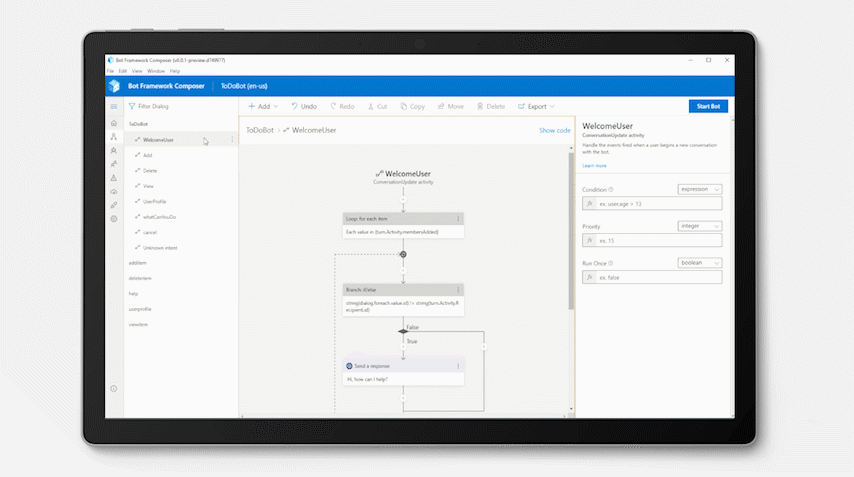
Task: Open the Design Flow sidebar icon
Action: pyautogui.click(x=114, y=137)
